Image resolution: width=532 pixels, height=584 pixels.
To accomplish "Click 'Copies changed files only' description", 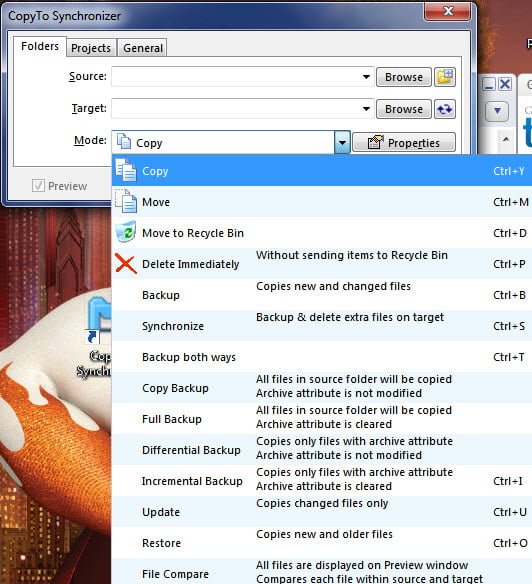I will click(322, 503).
